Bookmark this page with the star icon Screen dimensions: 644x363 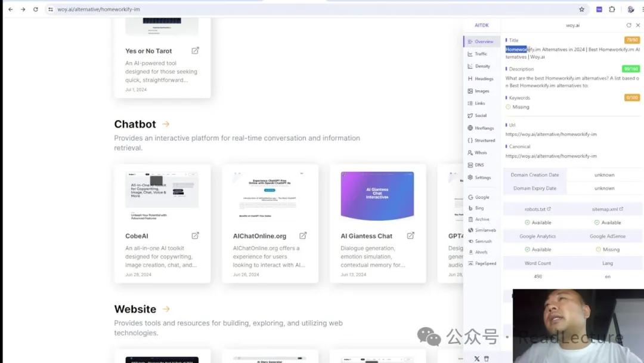coord(581,10)
